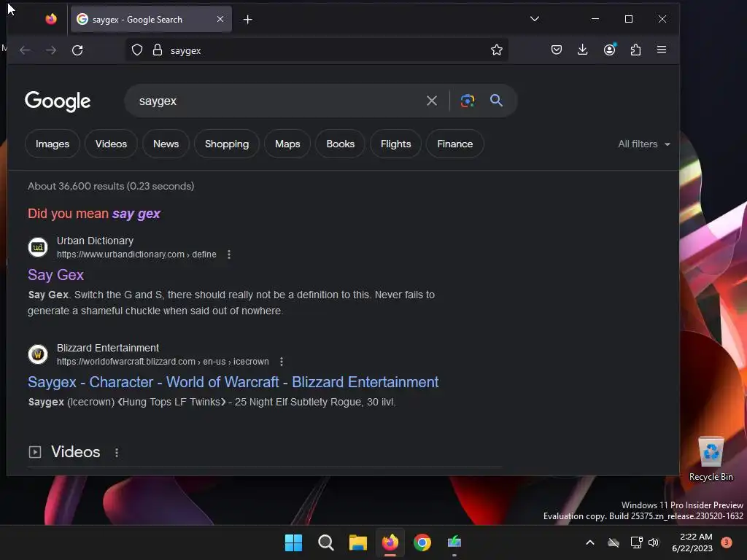Screen dimensions: 747x560
Task: Open more options for Blizzard Entertainment result
Action: [x=282, y=362]
